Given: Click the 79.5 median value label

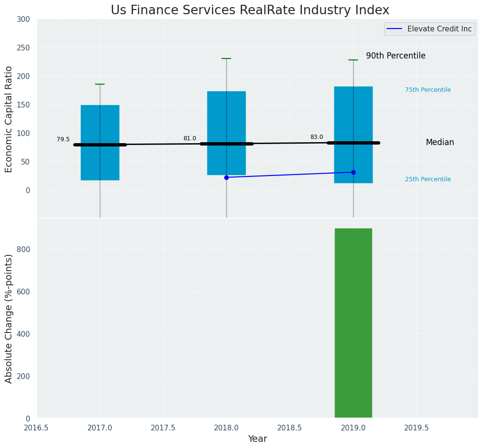Looking at the screenshot, I should tap(63, 139).
